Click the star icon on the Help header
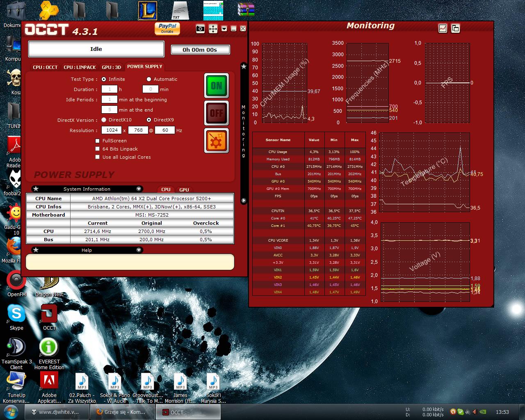This screenshot has height=420, width=525. click(36, 250)
